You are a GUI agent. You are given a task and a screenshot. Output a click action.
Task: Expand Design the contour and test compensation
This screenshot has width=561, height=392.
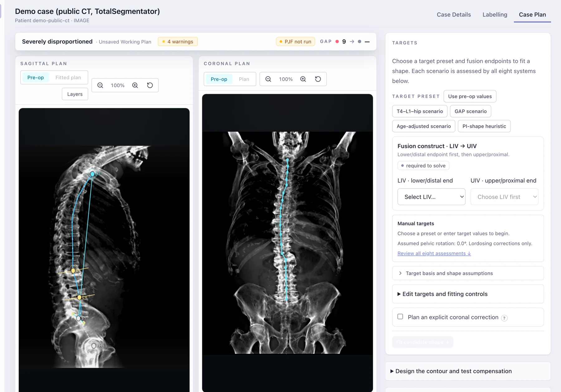pos(468,371)
